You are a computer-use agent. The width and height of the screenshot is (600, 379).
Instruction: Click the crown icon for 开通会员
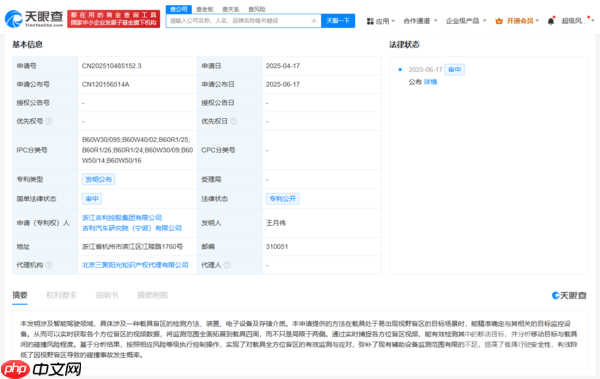click(x=499, y=21)
